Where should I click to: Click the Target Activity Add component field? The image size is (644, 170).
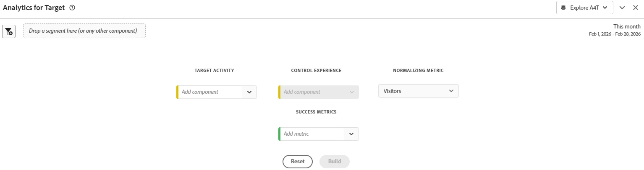click(210, 92)
